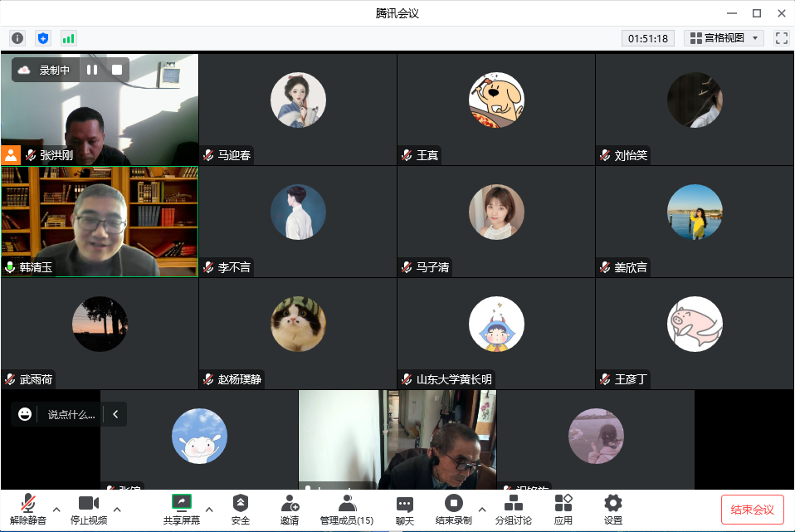795x532 pixels.
Task: Enter full screen mode
Action: 781,38
